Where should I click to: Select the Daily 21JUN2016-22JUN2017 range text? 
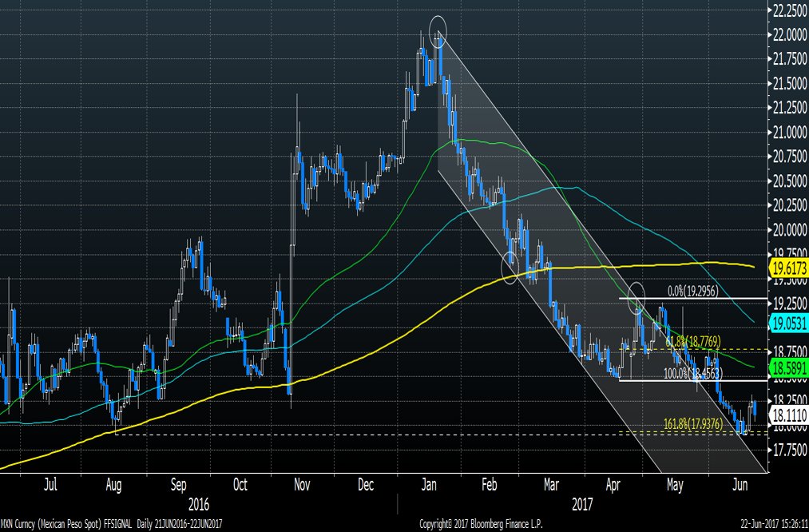tap(180, 524)
